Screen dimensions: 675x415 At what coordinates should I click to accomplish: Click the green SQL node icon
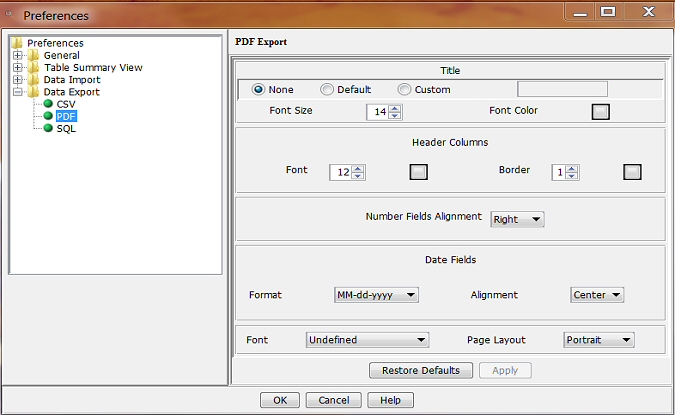pyautogui.click(x=47, y=128)
